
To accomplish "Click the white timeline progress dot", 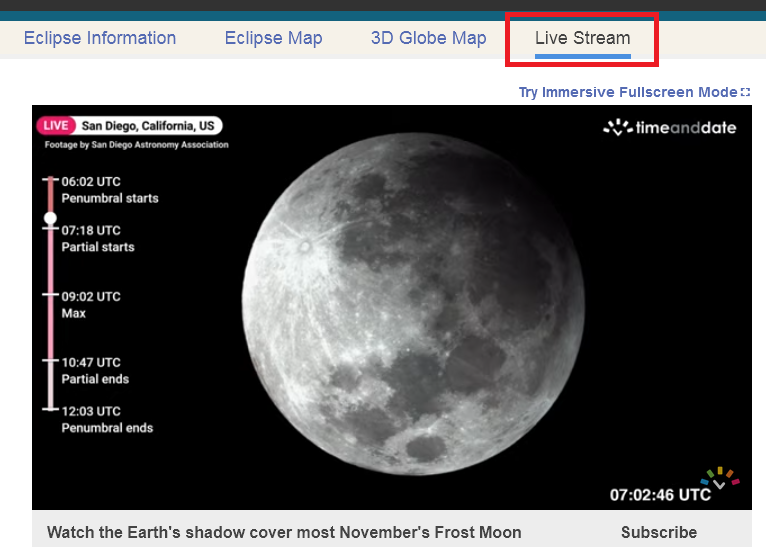I will (50, 218).
